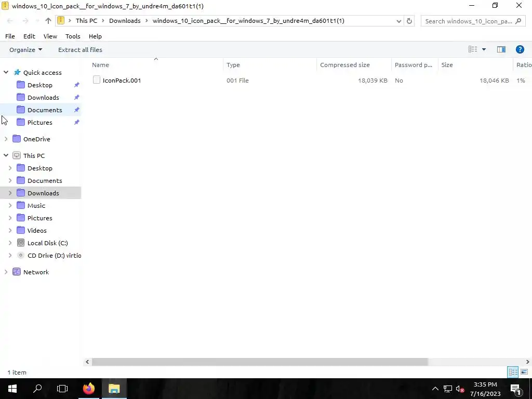Viewport: 532px width, 399px height.
Task: Select Desktop under Quick access
Action: click(x=39, y=85)
